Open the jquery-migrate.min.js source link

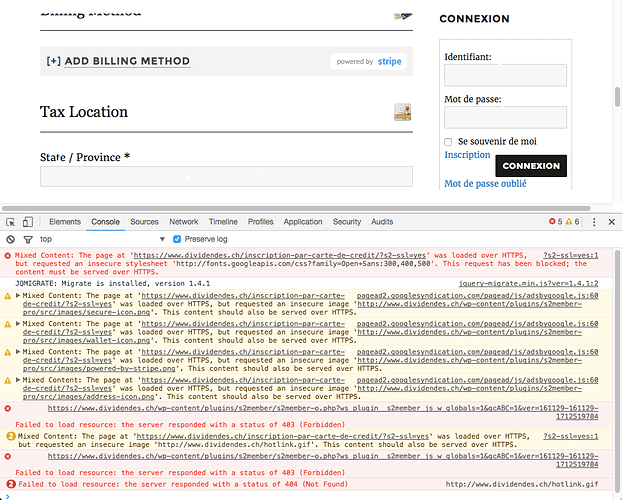528,284
